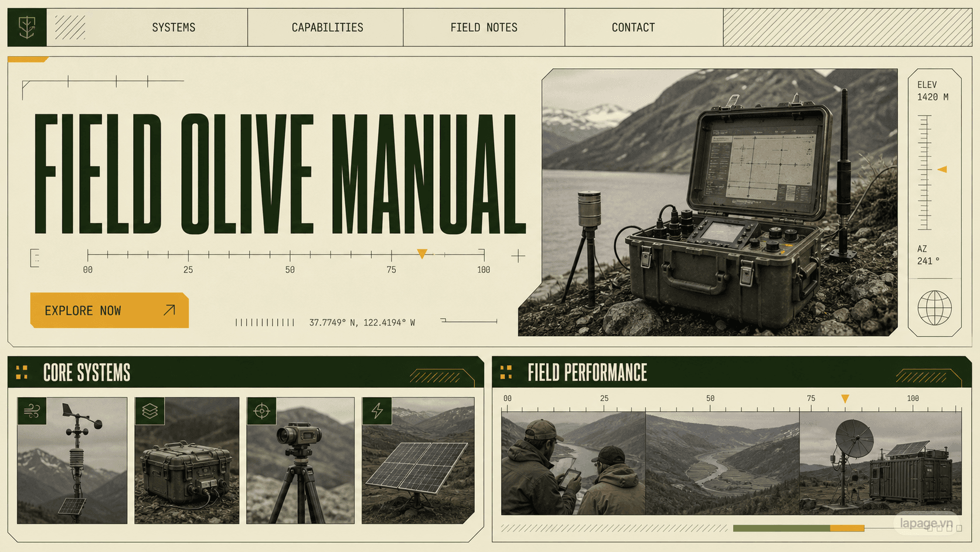Click the shield logo icon in header

pos(27,28)
